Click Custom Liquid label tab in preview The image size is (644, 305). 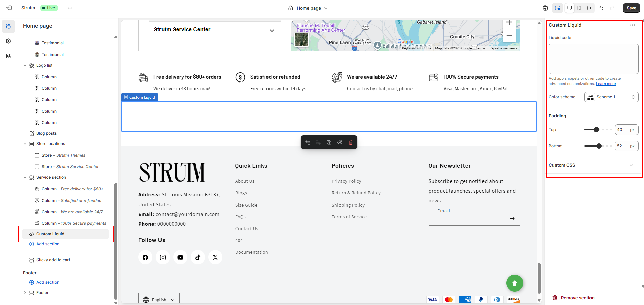tap(140, 97)
